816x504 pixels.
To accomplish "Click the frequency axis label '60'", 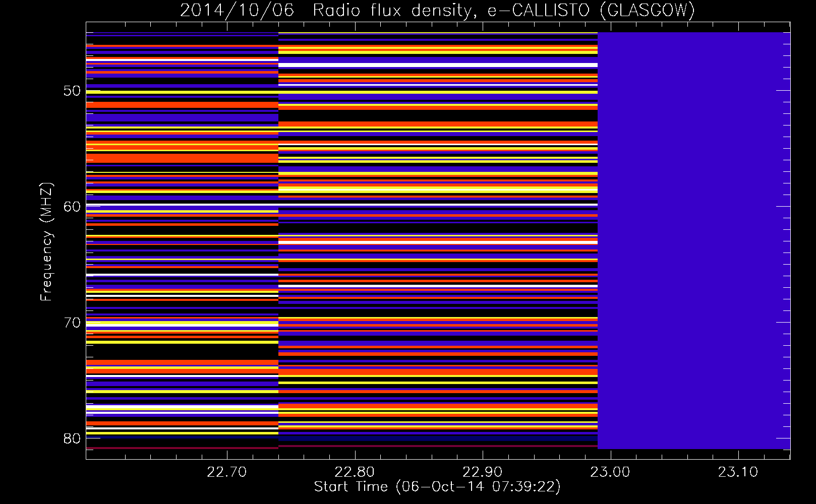I will pos(72,207).
